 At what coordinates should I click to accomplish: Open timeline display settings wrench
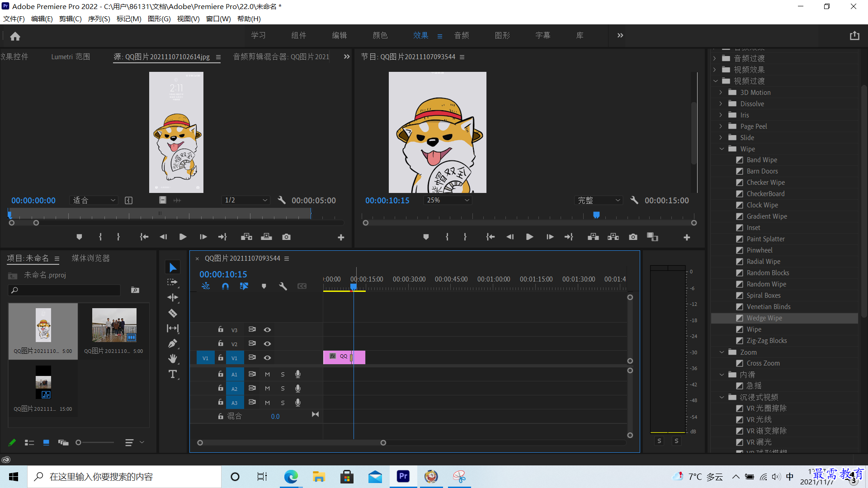(x=283, y=286)
